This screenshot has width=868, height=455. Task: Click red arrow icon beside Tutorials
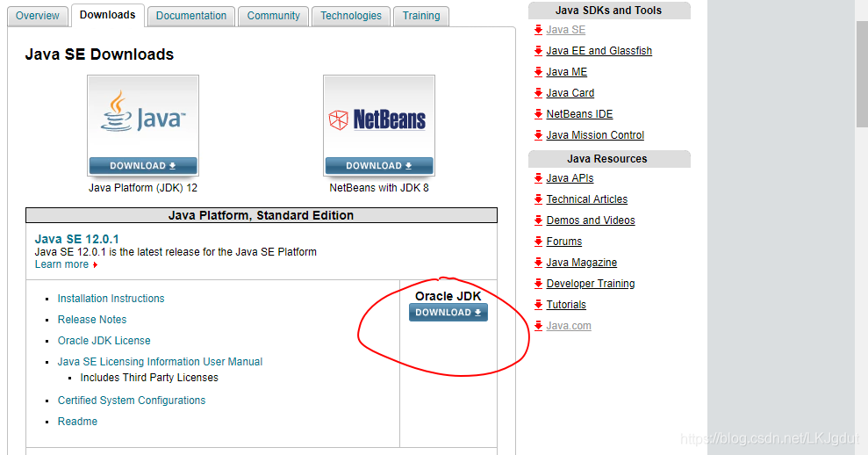click(x=538, y=305)
